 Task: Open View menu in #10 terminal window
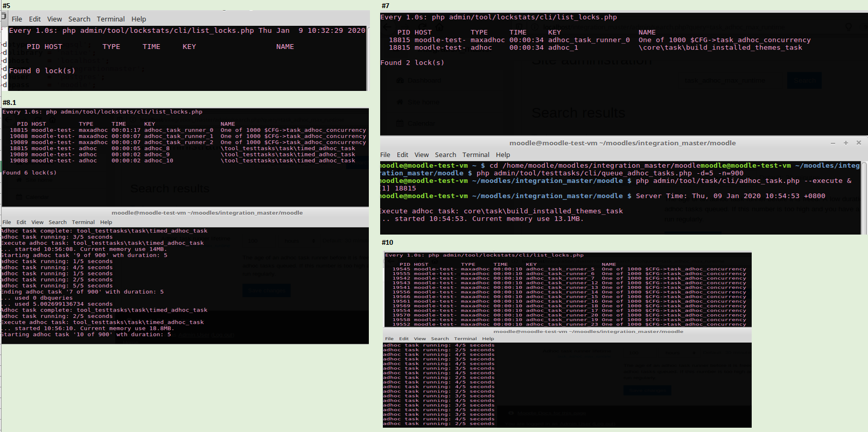(420, 338)
